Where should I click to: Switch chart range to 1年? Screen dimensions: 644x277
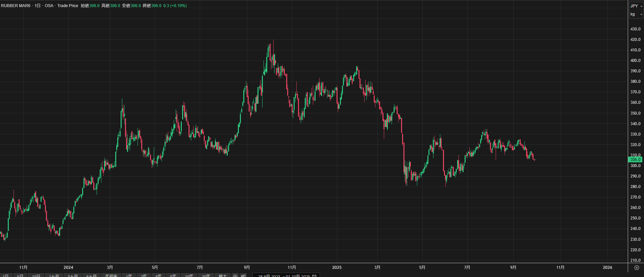click(x=129, y=276)
